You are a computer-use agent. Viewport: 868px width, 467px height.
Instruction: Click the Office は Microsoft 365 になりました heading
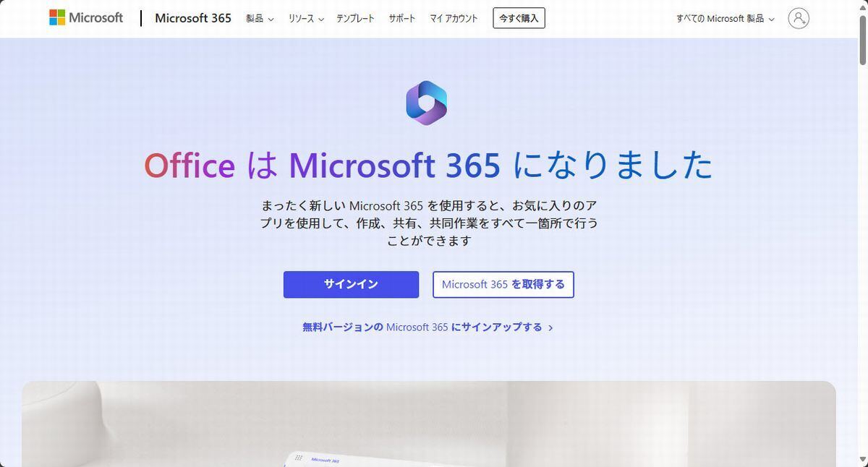coord(428,166)
